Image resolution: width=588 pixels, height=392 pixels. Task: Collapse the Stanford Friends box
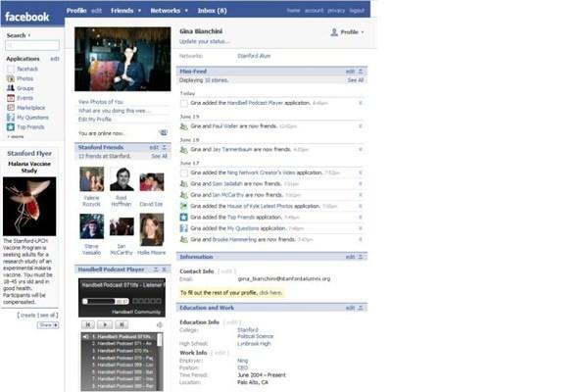coord(164,147)
